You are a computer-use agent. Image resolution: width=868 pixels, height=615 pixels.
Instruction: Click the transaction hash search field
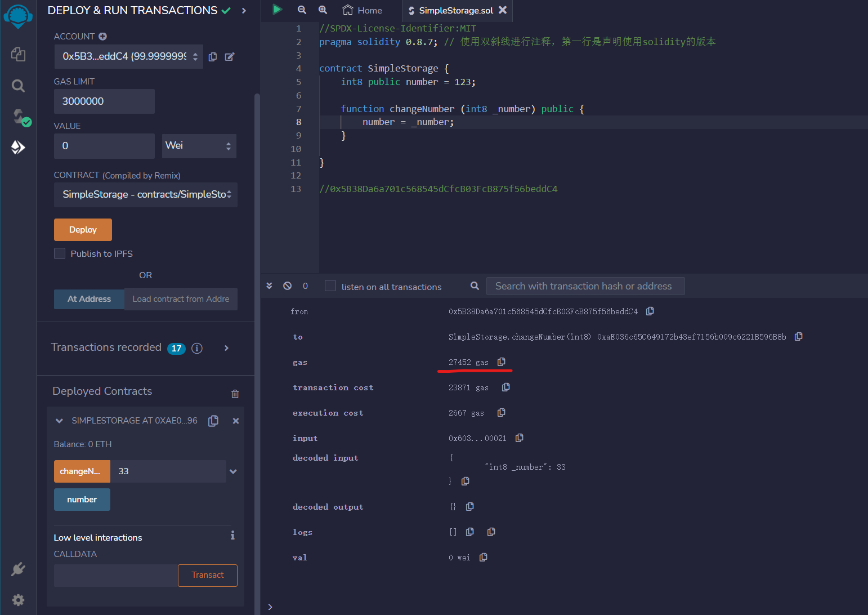click(x=585, y=286)
